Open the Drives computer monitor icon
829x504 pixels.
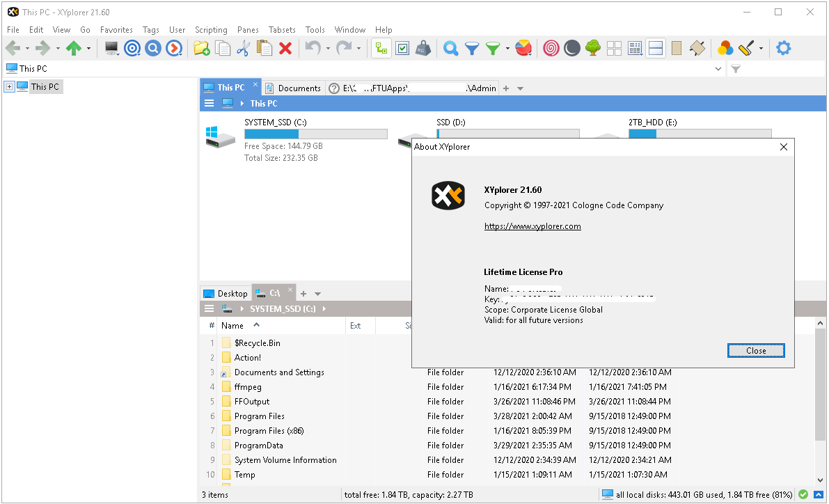tap(111, 48)
